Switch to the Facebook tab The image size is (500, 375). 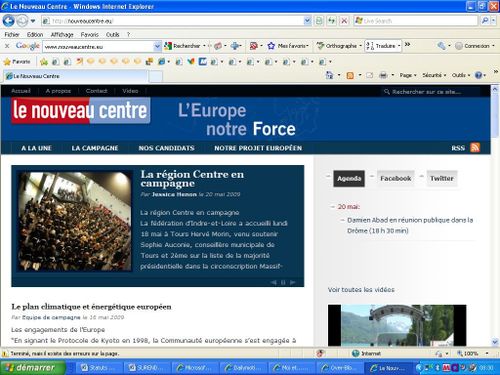click(x=396, y=178)
